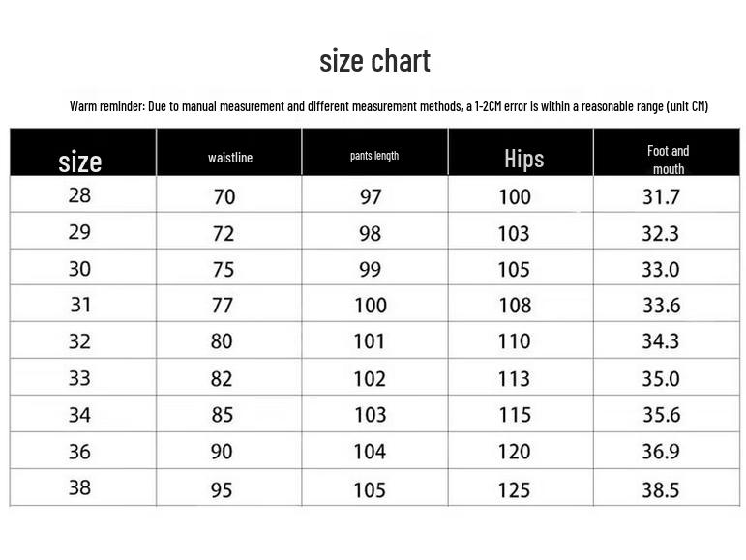
Task: Click the size 36 row label
Action: click(x=79, y=451)
